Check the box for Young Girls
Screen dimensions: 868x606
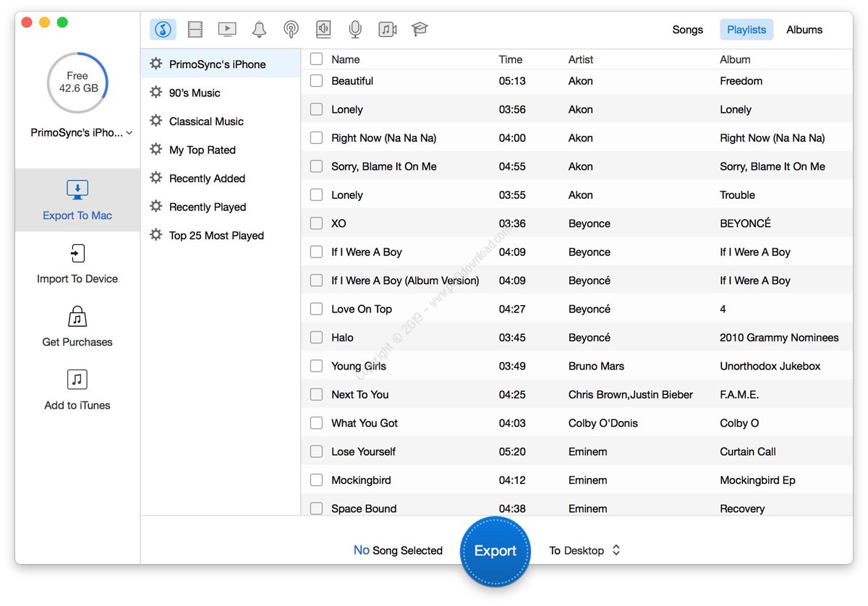[x=316, y=366]
